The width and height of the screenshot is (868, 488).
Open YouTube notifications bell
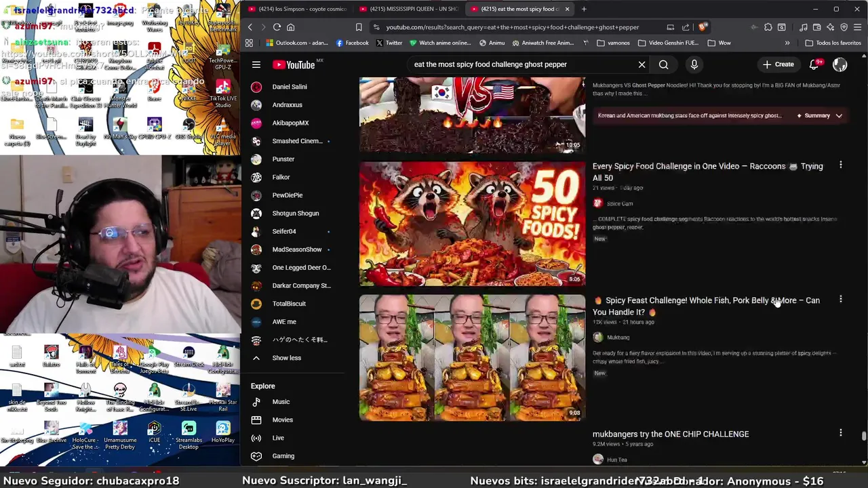point(814,64)
